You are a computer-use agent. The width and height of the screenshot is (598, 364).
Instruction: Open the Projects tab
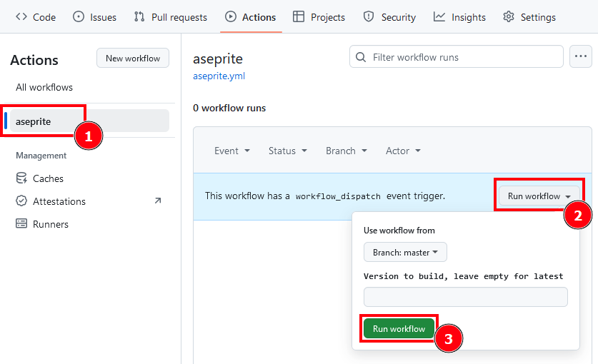pyautogui.click(x=319, y=17)
